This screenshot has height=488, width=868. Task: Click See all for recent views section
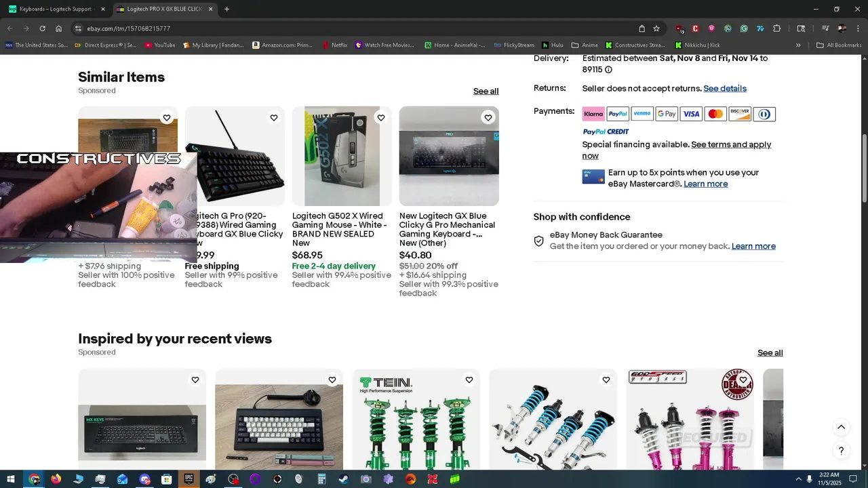click(770, 353)
